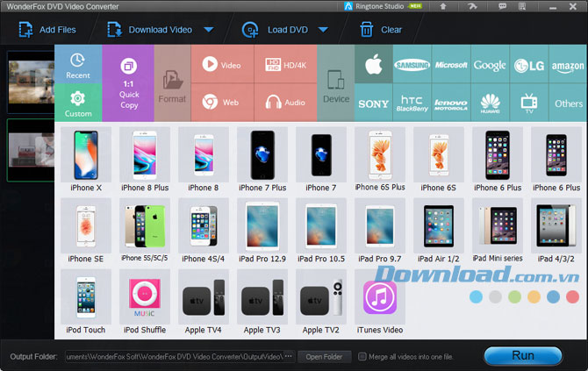
Task: Select the iPhone 5S/5C/5 profile
Action: point(145,231)
